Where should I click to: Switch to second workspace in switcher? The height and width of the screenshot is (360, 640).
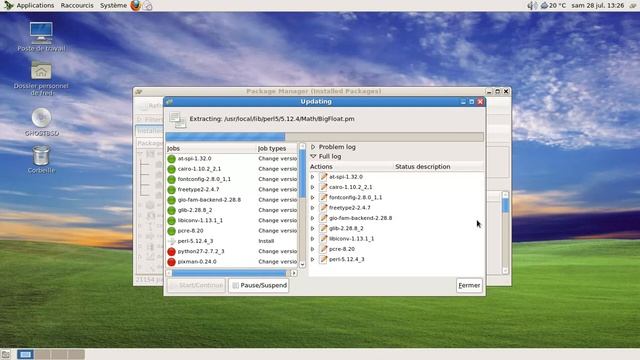[x=42, y=354]
